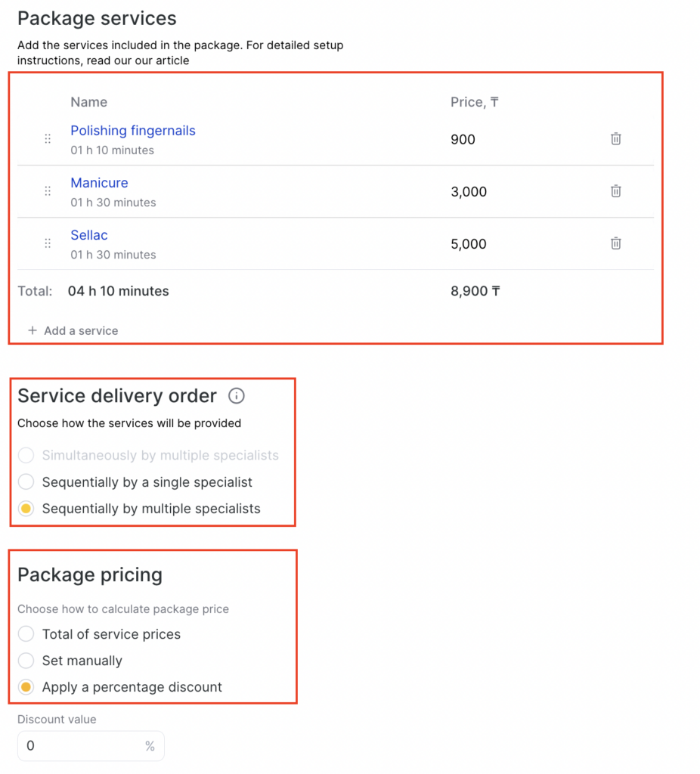Click drag handle beside Polishing fingernails
This screenshot has height=774, width=700.
pyautogui.click(x=48, y=139)
